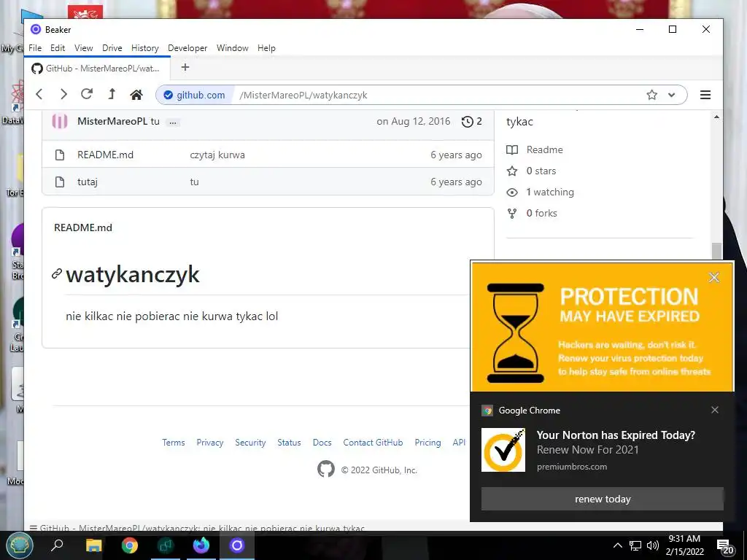The width and height of the screenshot is (747, 560).
Task: Open the Beaker home page
Action: [x=136, y=94]
